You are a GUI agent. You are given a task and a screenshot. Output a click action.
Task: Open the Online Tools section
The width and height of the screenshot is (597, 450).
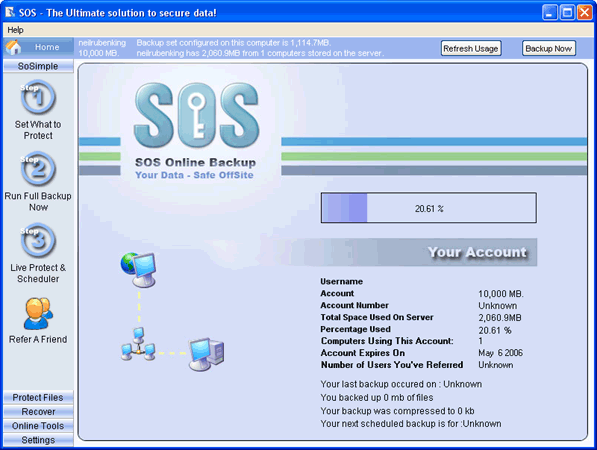pyautogui.click(x=38, y=426)
